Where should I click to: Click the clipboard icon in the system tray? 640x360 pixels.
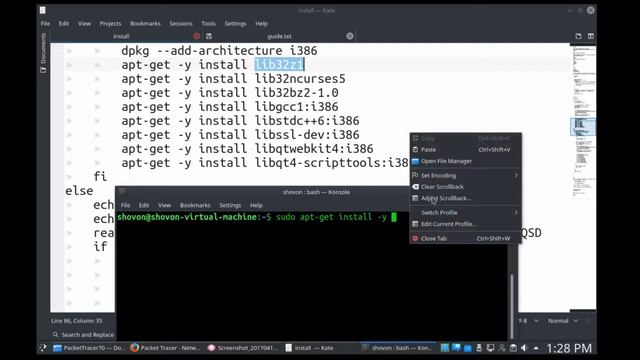513,348
